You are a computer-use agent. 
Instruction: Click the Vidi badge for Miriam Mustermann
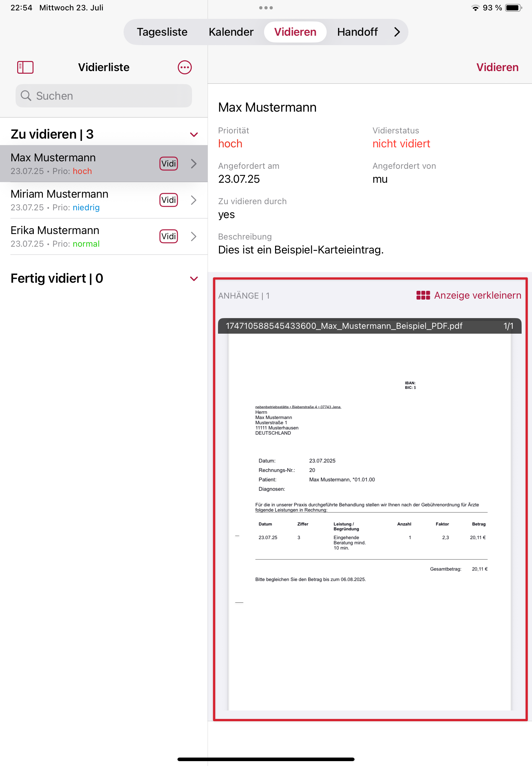[x=169, y=200]
